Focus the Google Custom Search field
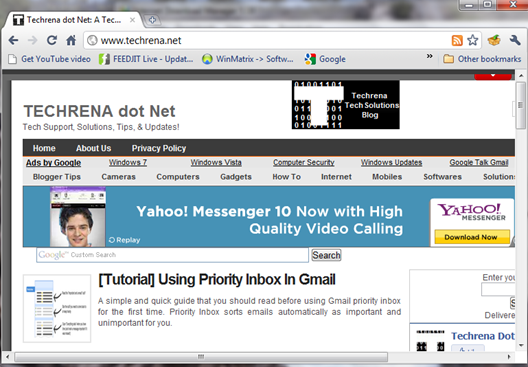The image size is (528, 367). tap(172, 255)
